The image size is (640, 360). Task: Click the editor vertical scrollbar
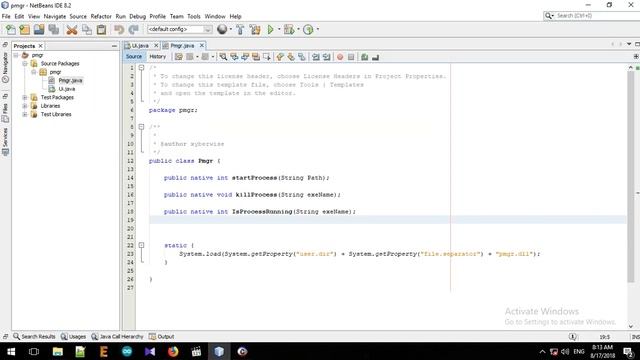coord(631,176)
